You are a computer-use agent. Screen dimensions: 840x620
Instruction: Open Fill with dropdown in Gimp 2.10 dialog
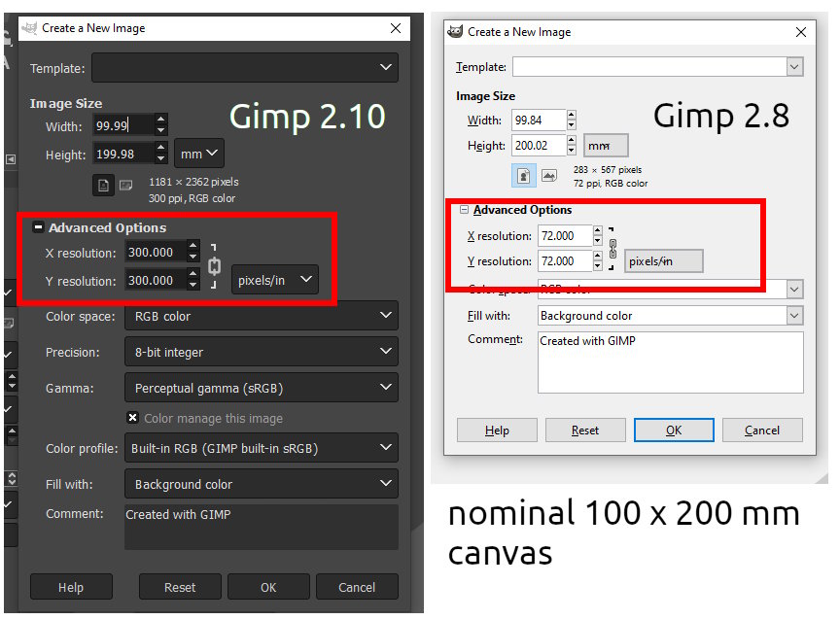[x=262, y=484]
